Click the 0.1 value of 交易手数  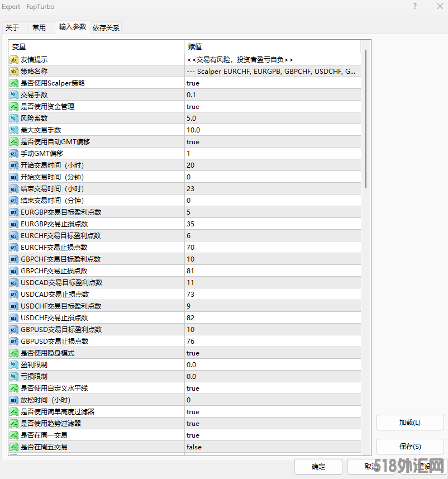pyautogui.click(x=273, y=94)
